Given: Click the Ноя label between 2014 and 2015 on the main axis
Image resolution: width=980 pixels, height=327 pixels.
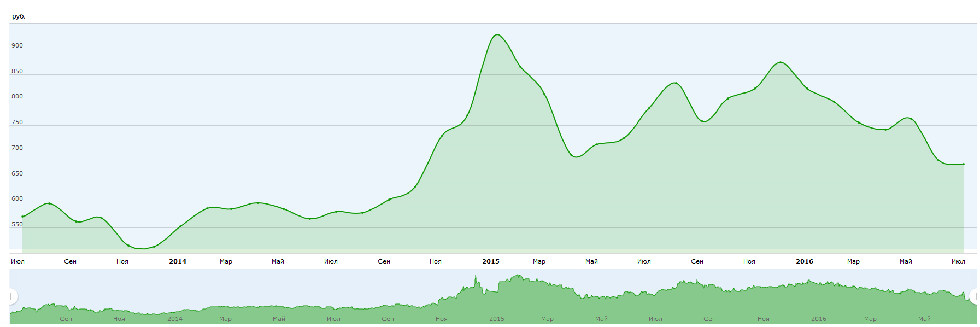Looking at the screenshot, I should [435, 261].
